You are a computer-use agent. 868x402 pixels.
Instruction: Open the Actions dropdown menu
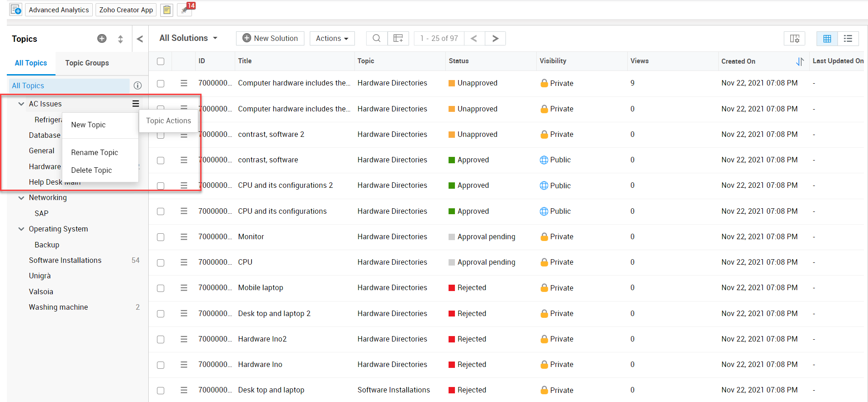[332, 39]
